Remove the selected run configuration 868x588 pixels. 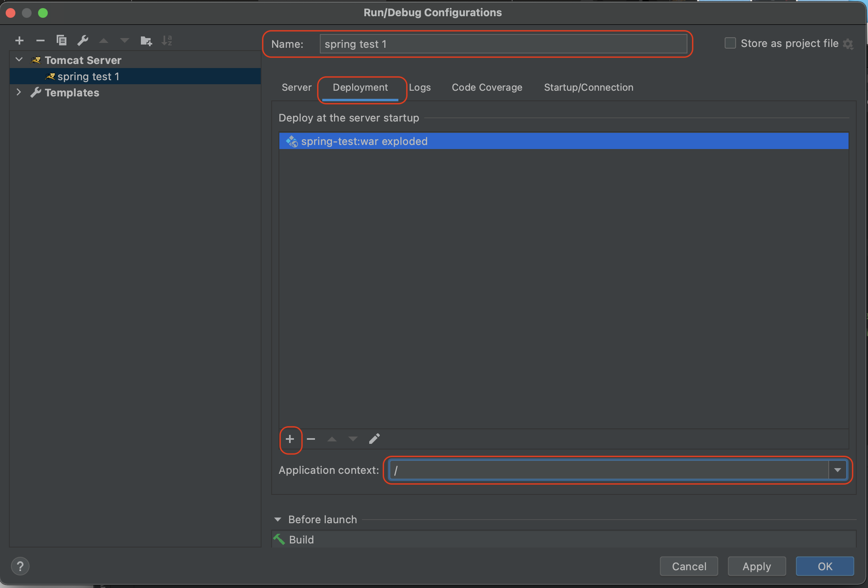pyautogui.click(x=40, y=40)
